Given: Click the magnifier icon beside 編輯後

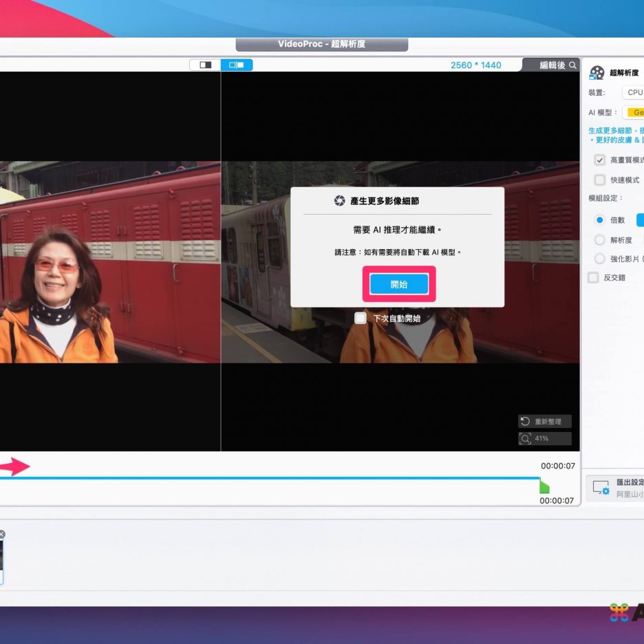Looking at the screenshot, I should point(573,65).
